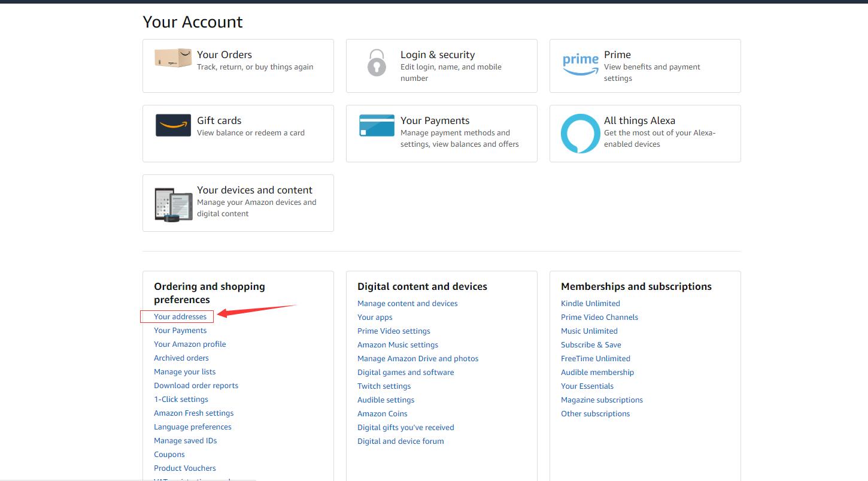This screenshot has height=481, width=868.
Task: Click the padlock icon for Login & security
Action: coord(377,63)
